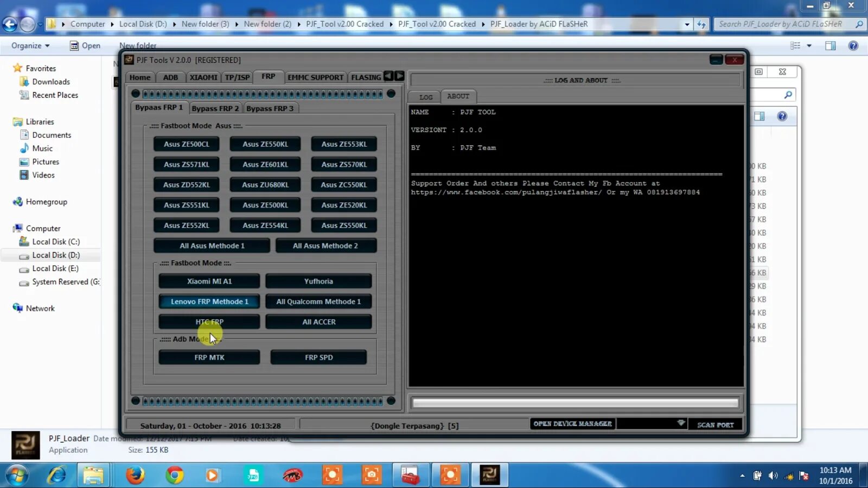Open the volume speaker tray icon
Image resolution: width=868 pixels, height=488 pixels.
pyautogui.click(x=773, y=476)
